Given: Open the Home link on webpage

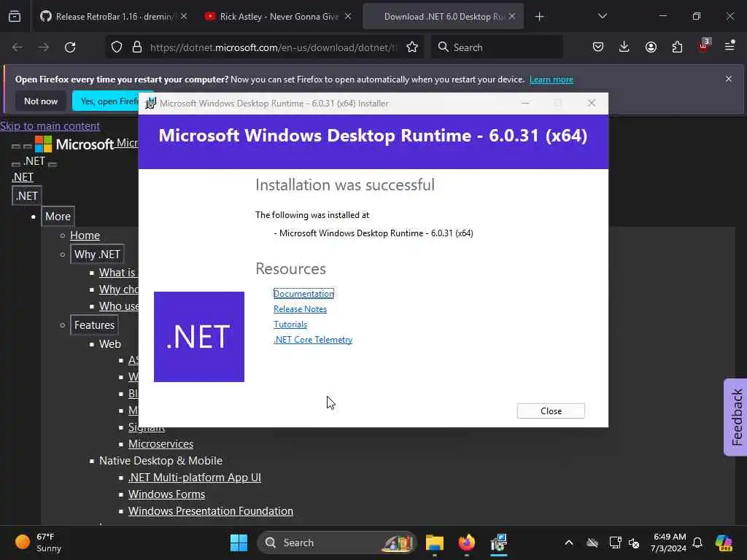Looking at the screenshot, I should click(x=85, y=236).
